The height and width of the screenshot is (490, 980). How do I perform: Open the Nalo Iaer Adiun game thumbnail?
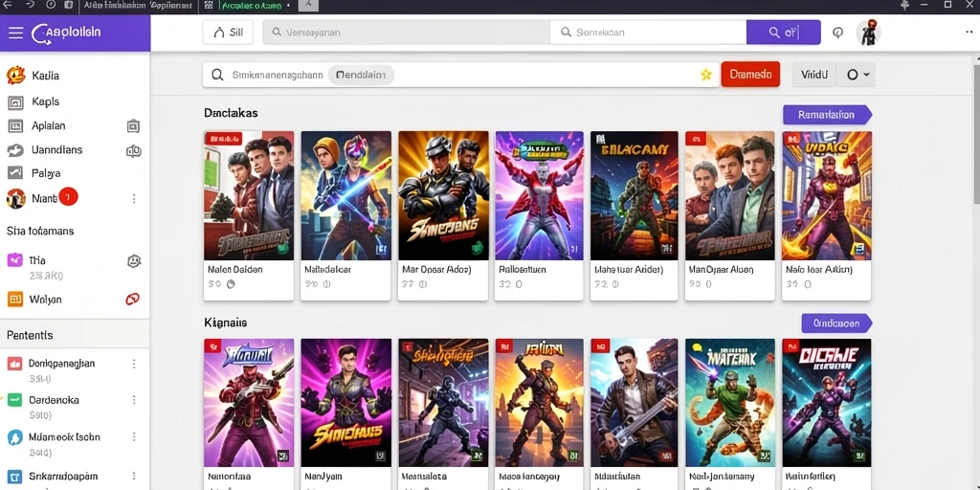click(827, 195)
